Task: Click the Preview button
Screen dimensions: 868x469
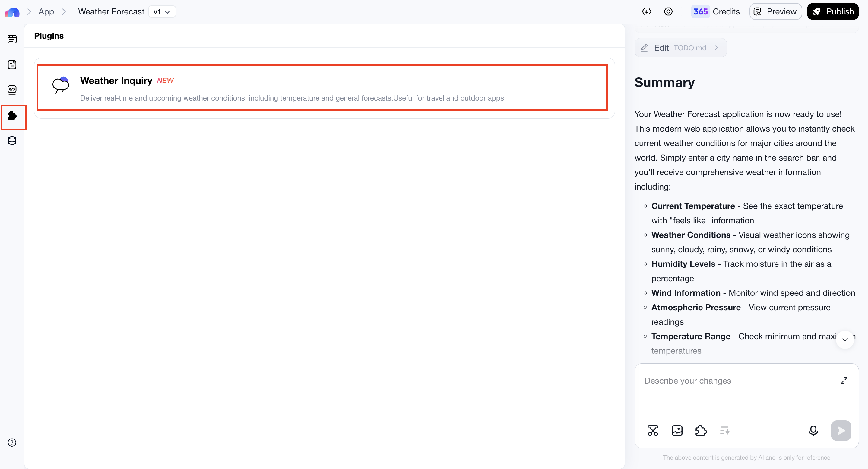Action: coord(775,12)
